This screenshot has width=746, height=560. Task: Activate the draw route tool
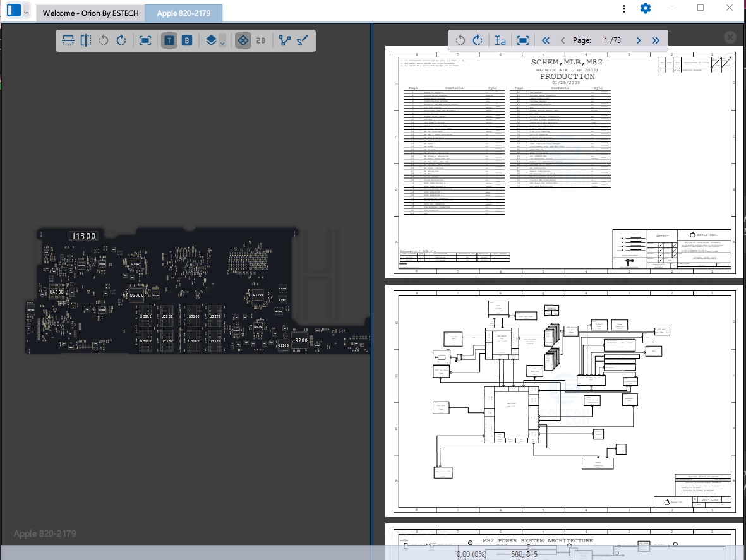click(303, 40)
